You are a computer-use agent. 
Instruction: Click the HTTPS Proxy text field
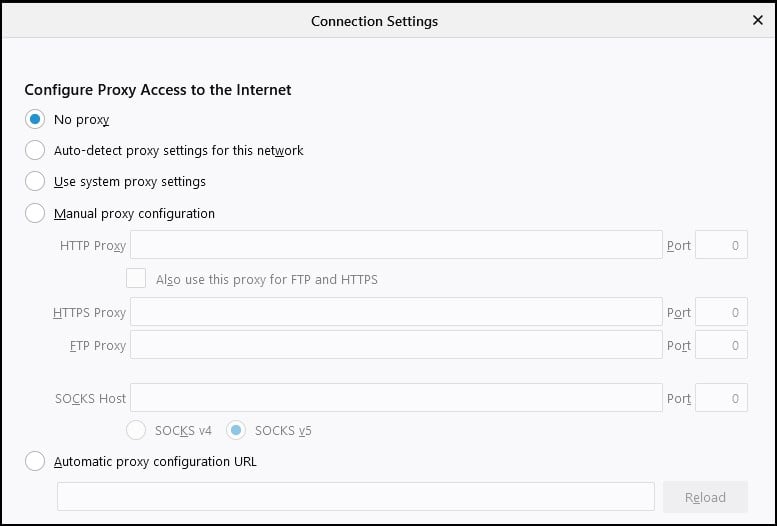(396, 313)
